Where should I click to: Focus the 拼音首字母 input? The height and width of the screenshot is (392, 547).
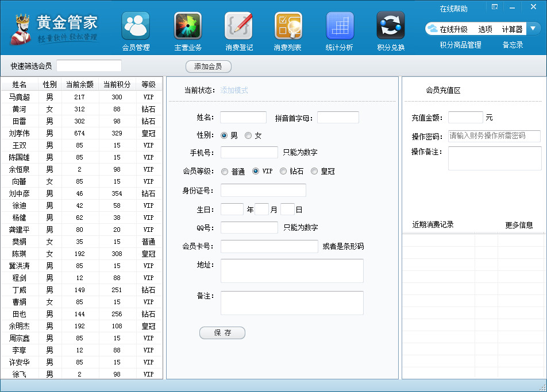[338, 118]
